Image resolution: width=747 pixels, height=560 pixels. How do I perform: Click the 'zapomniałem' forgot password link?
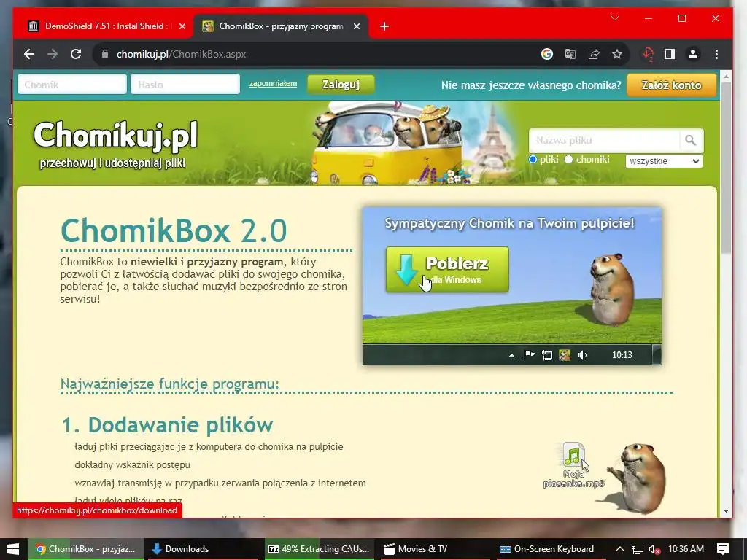click(273, 84)
